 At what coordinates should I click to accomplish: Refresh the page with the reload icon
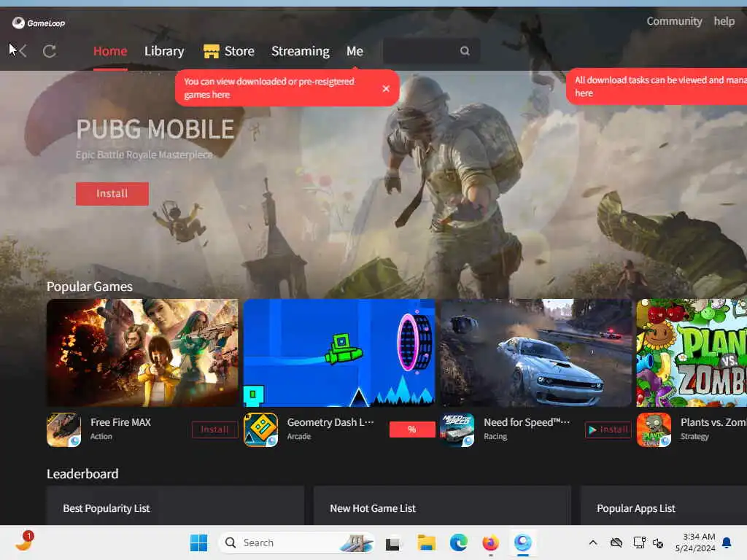[50, 51]
